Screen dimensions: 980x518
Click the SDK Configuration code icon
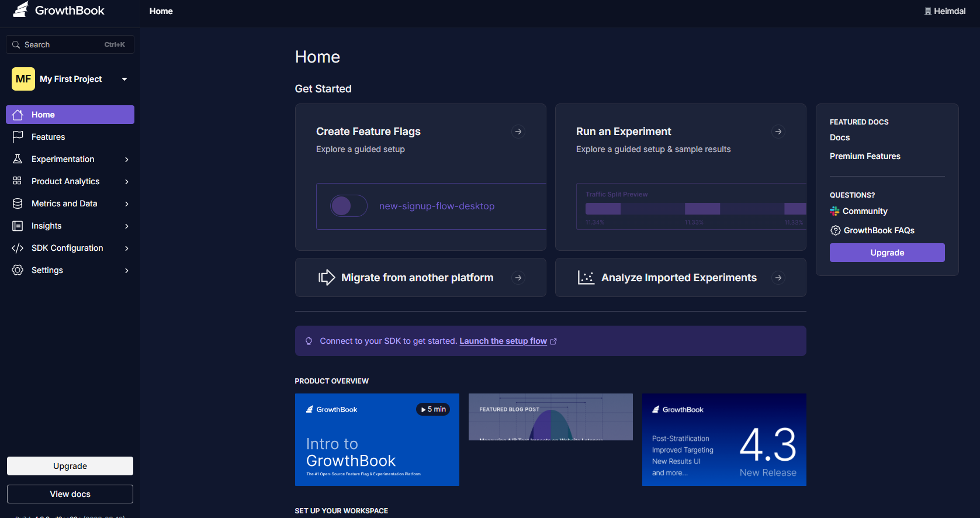coord(18,248)
